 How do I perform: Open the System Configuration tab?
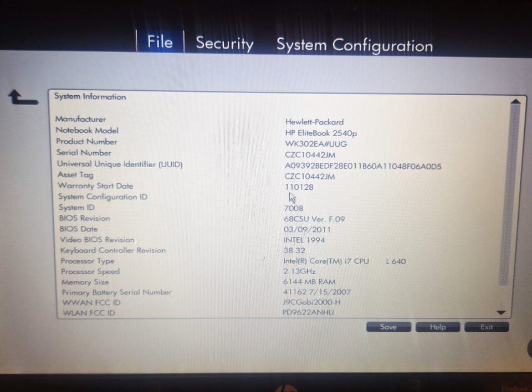click(355, 45)
